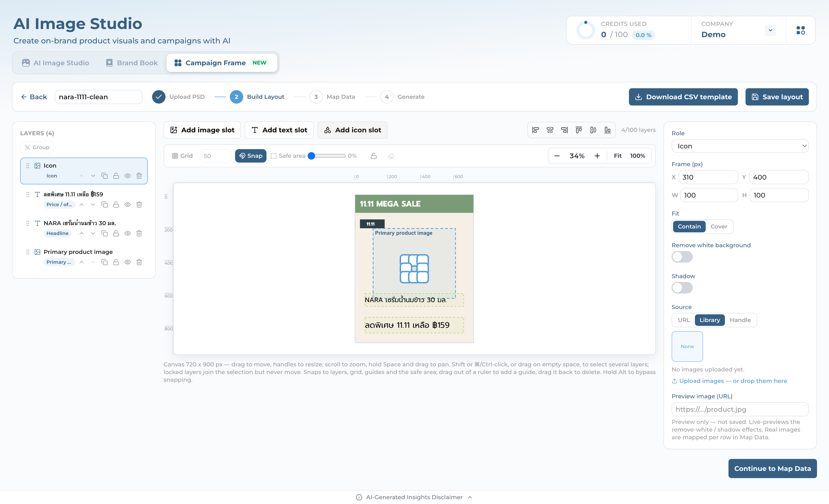Click the align vertical centers icon

pyautogui.click(x=593, y=130)
